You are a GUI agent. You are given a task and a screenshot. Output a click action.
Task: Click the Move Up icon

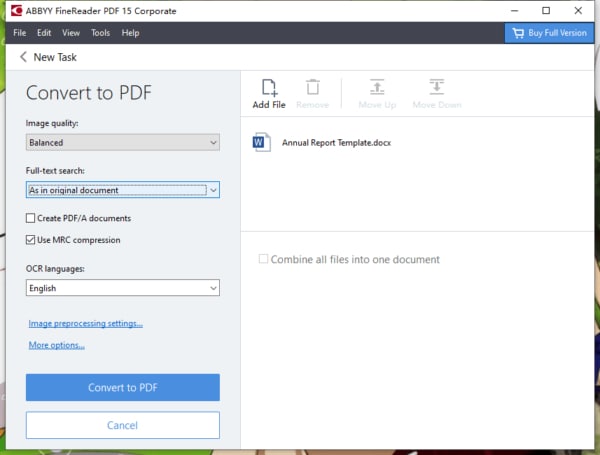[x=377, y=87]
